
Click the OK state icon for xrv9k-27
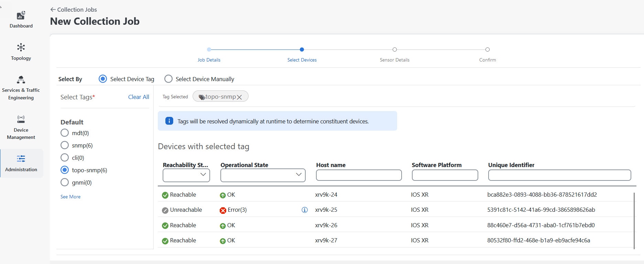click(223, 241)
